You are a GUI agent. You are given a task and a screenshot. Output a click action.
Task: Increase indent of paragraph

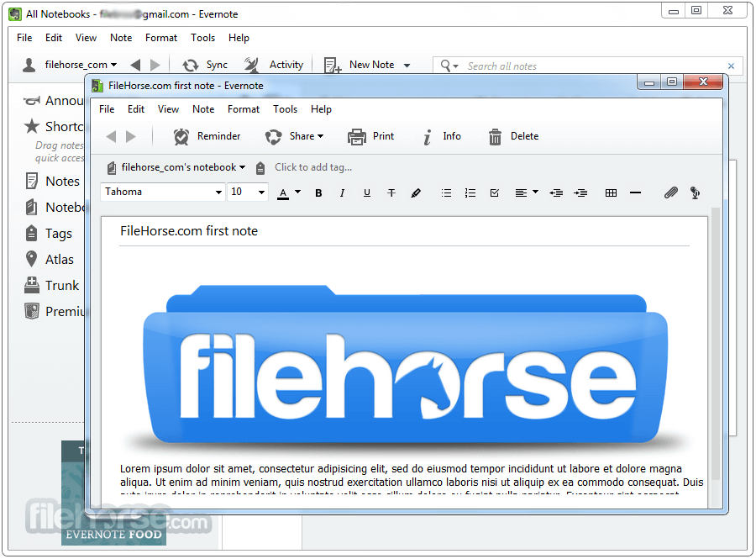[x=580, y=193]
